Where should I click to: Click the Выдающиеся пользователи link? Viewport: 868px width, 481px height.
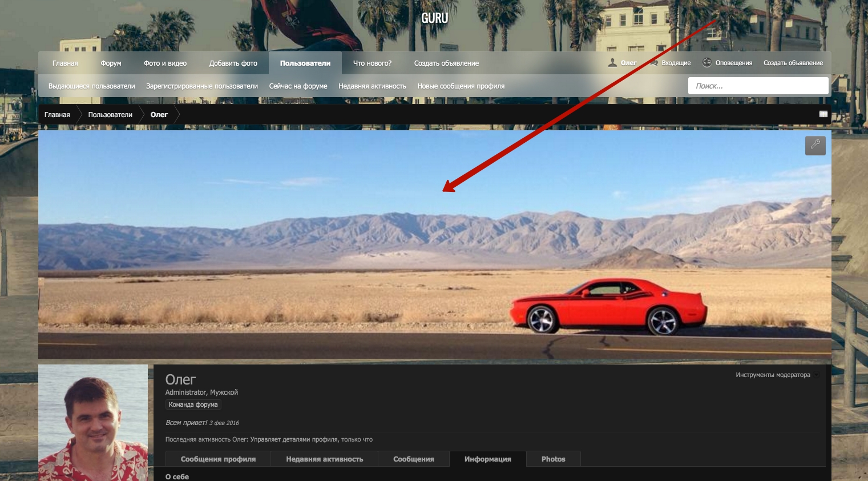tap(92, 86)
